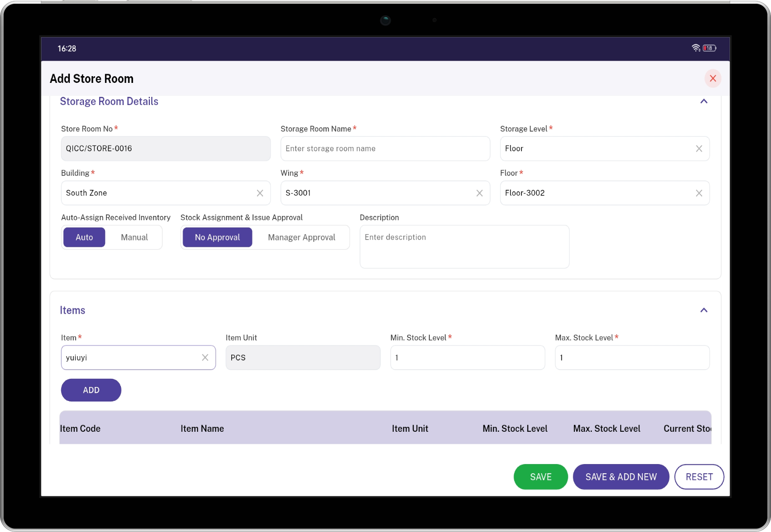Clear the Storage Level Floor selection
Viewport: 771px width, 532px height.
pyautogui.click(x=699, y=149)
